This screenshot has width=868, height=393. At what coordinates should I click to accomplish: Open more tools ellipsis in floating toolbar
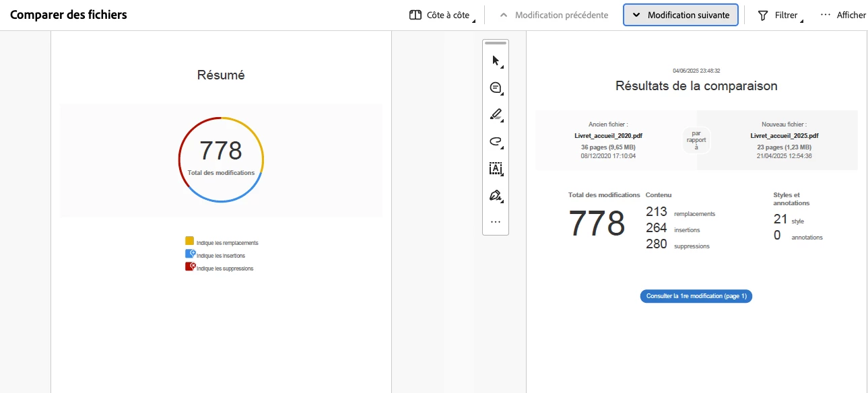tap(496, 221)
